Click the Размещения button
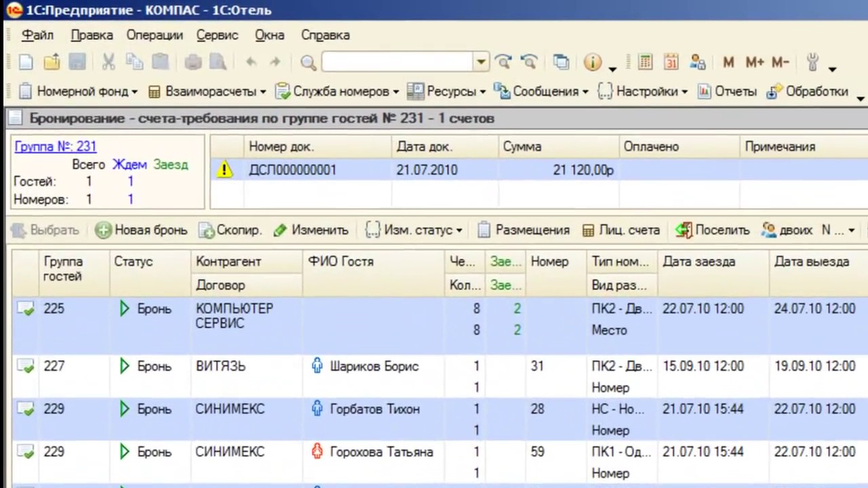868x488 pixels. coord(523,230)
